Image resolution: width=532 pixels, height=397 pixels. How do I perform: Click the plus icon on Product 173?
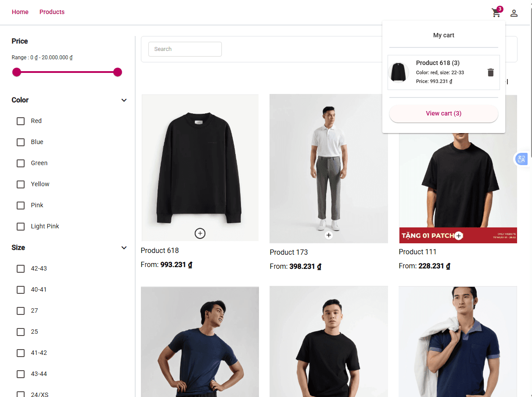(x=328, y=235)
